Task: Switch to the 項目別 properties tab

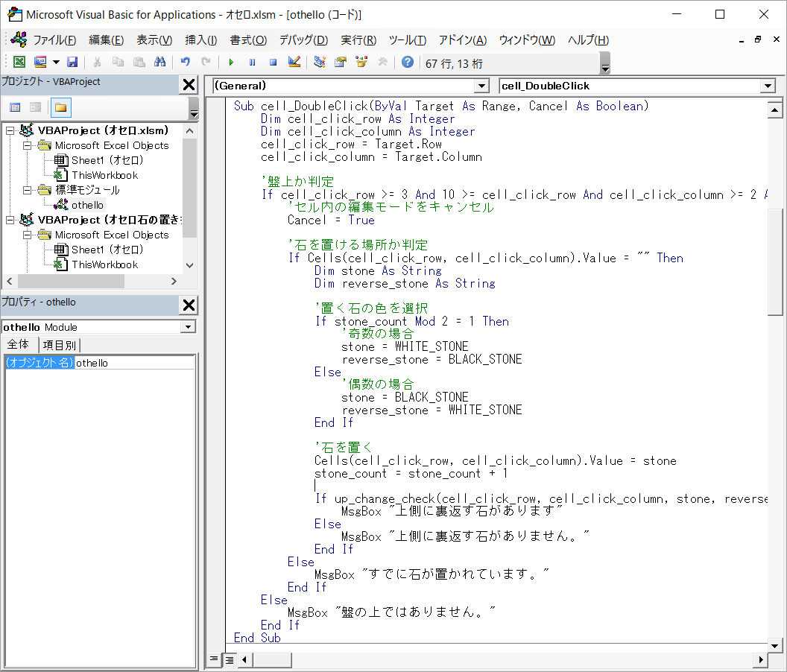Action: click(60, 345)
